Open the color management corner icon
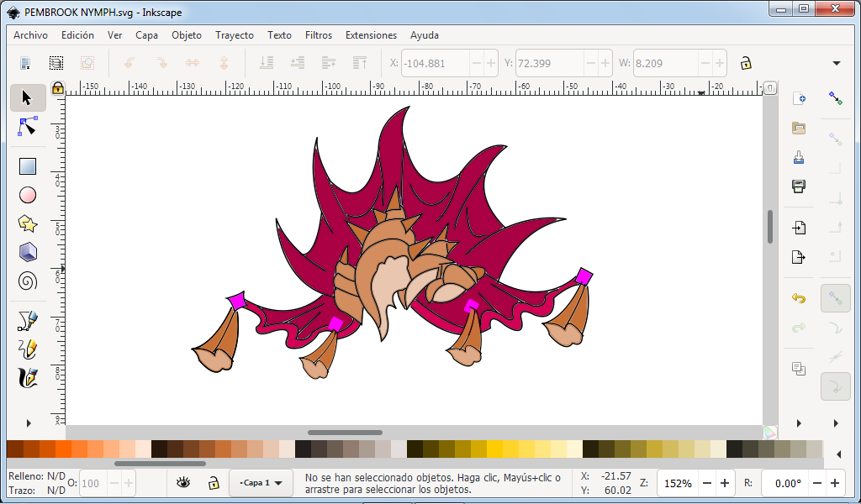This screenshot has height=504, width=861. click(x=770, y=432)
